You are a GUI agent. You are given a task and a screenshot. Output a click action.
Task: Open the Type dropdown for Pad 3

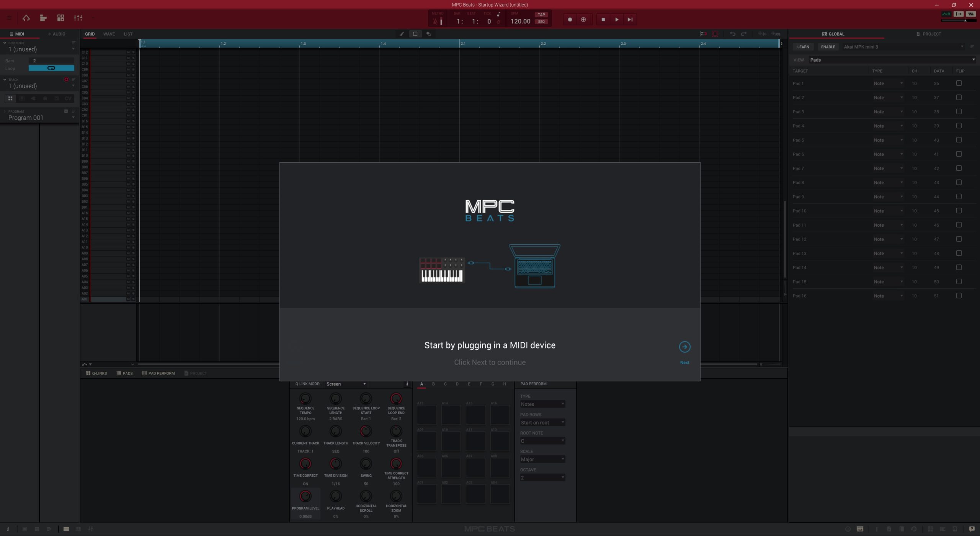(x=888, y=112)
